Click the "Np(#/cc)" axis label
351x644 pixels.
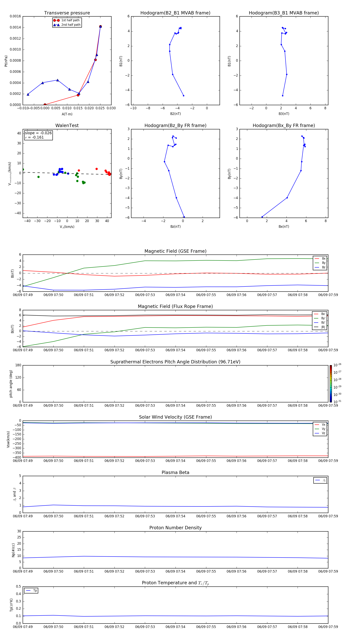[13, 550]
